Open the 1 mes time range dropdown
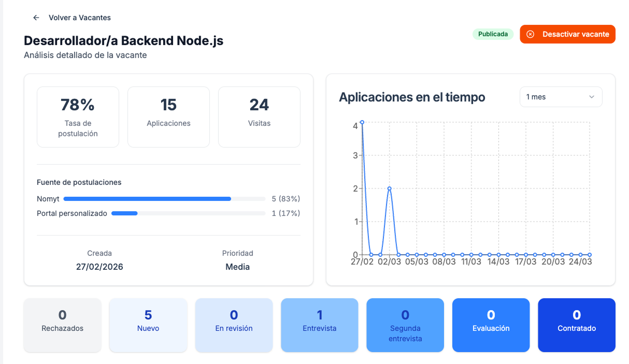 [561, 97]
